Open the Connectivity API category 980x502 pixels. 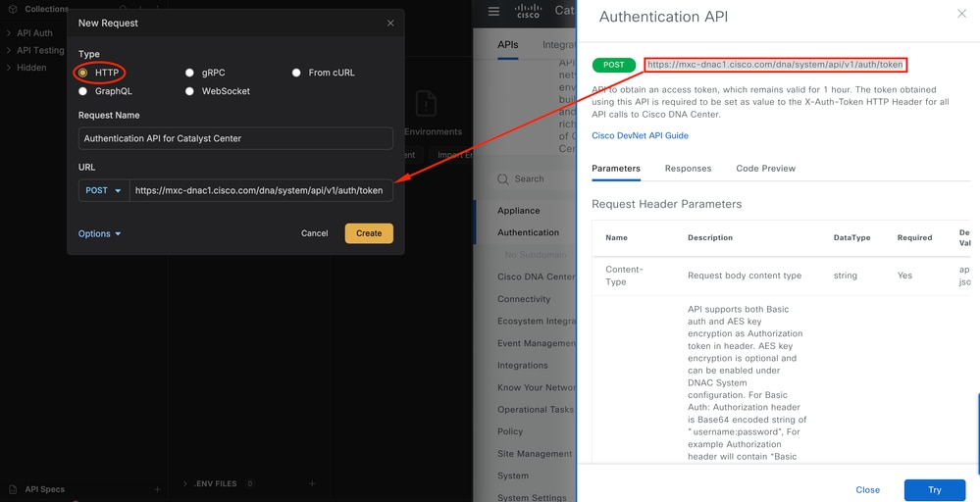click(524, 299)
